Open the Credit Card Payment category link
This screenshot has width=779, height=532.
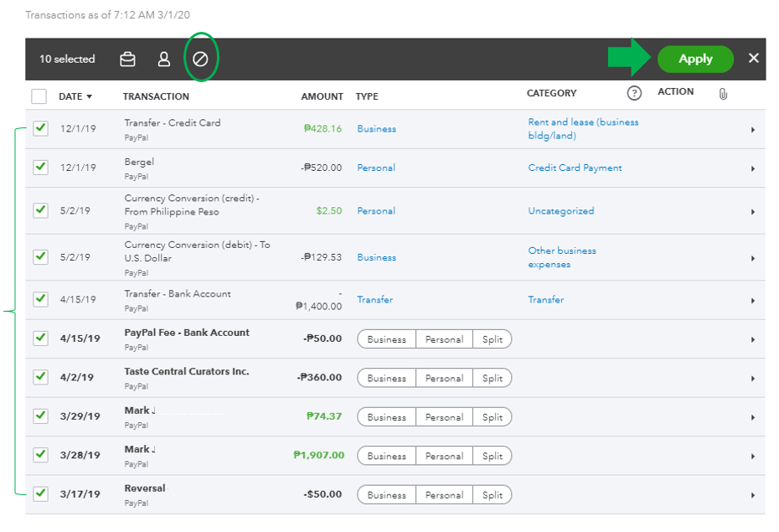click(575, 168)
